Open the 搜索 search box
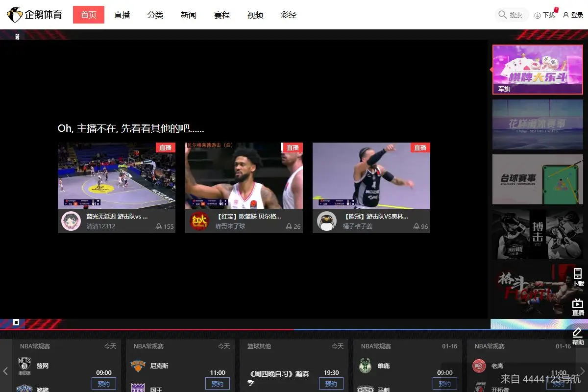The image size is (588, 392). pos(511,15)
